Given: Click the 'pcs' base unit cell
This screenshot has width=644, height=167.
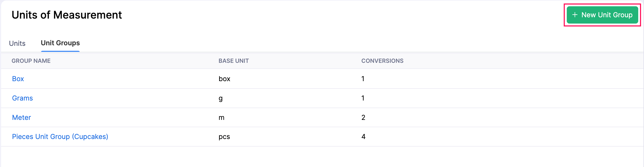Looking at the screenshot, I should pos(224,137).
